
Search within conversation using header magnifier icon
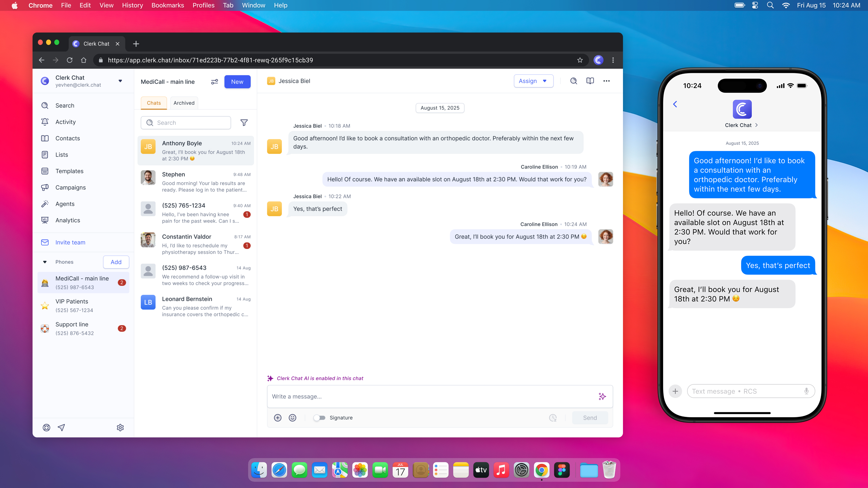pos(573,81)
